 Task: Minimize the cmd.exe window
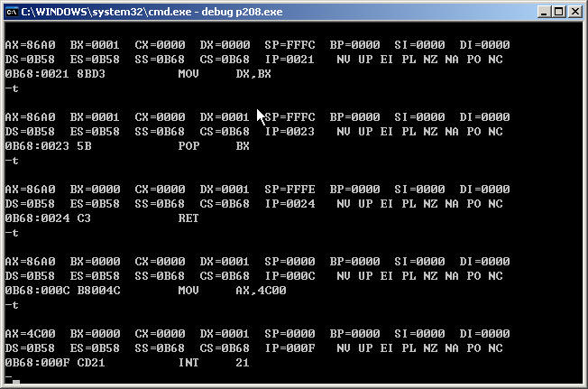(x=544, y=12)
